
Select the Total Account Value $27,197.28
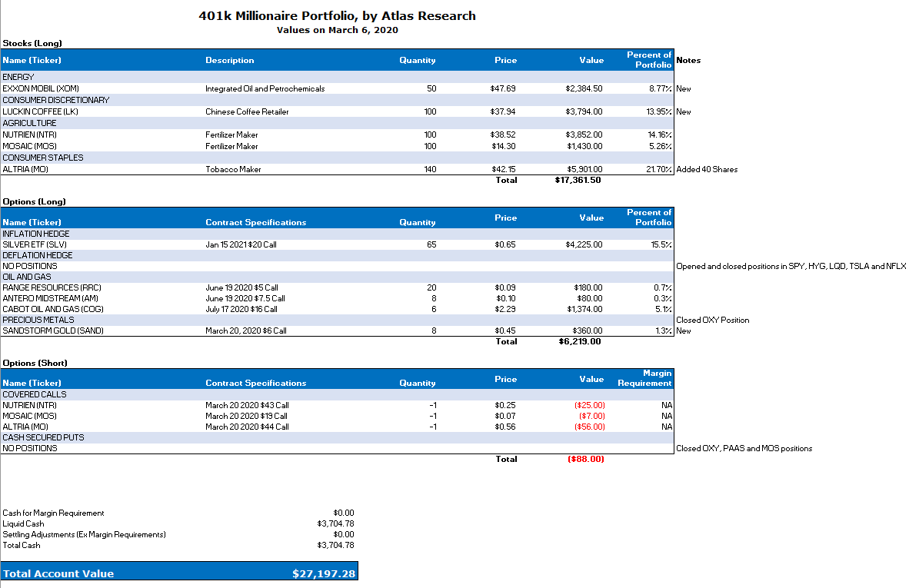click(324, 574)
